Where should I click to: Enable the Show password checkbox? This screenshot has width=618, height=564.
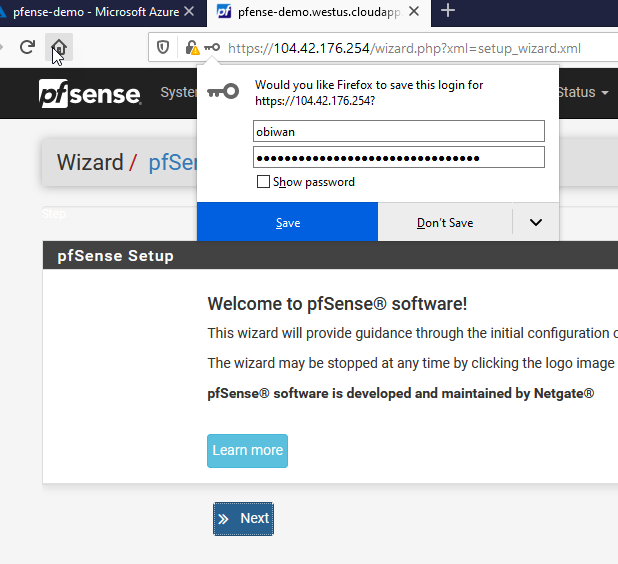(x=263, y=182)
